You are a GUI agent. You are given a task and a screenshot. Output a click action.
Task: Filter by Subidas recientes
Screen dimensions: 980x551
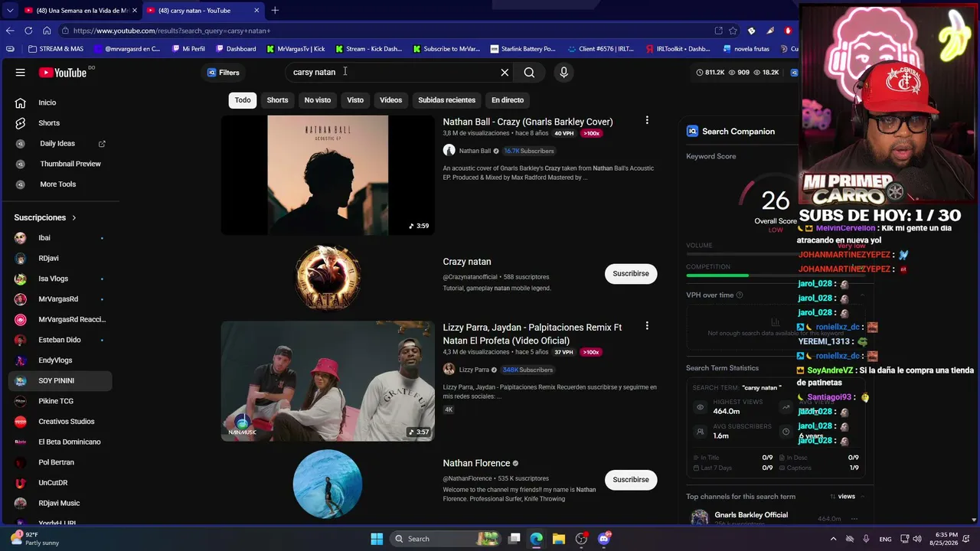coord(446,100)
